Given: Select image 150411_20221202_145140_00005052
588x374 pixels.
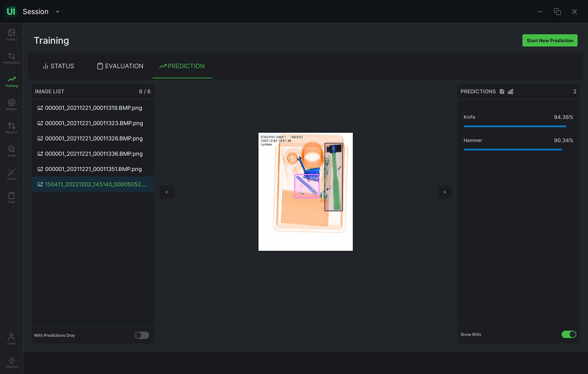Looking at the screenshot, I should coord(93,184).
